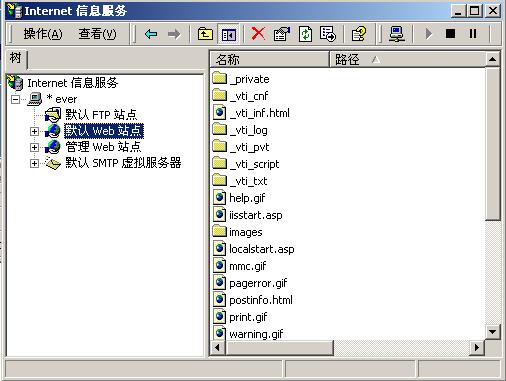Screen dimensions: 506x381
Task: Open Properties toolbar icon
Action: [x=282, y=34]
